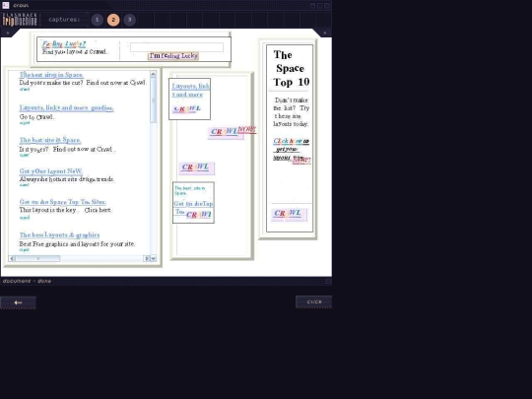The image size is (532, 399).
Task: Select capture number 3
Action: [x=129, y=20]
